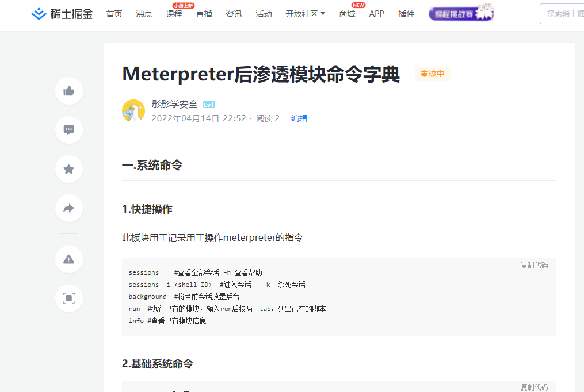Click the 编辑 link
584x392 pixels.
tap(299, 118)
